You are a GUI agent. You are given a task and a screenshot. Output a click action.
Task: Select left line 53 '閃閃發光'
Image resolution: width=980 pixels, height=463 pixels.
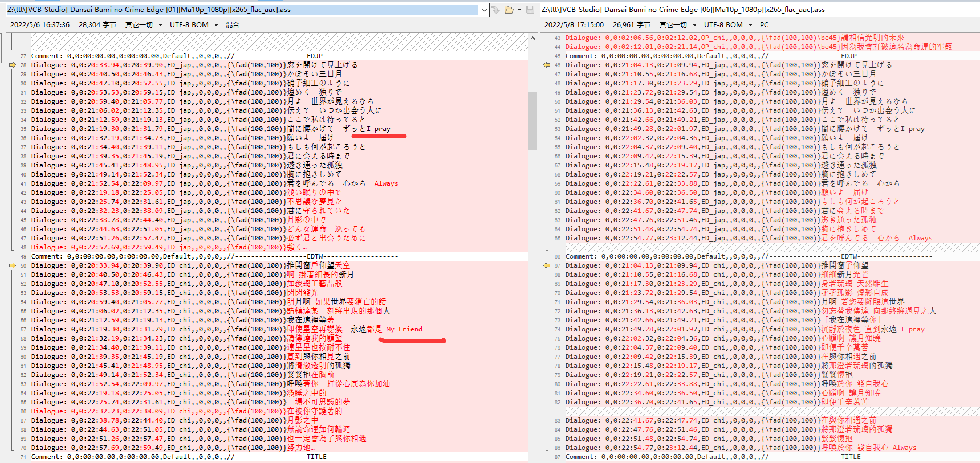tap(279, 293)
